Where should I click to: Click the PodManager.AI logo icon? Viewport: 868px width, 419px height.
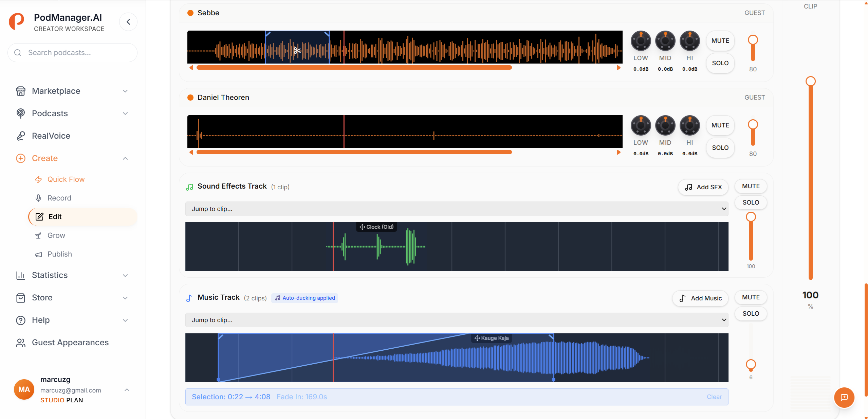16,22
